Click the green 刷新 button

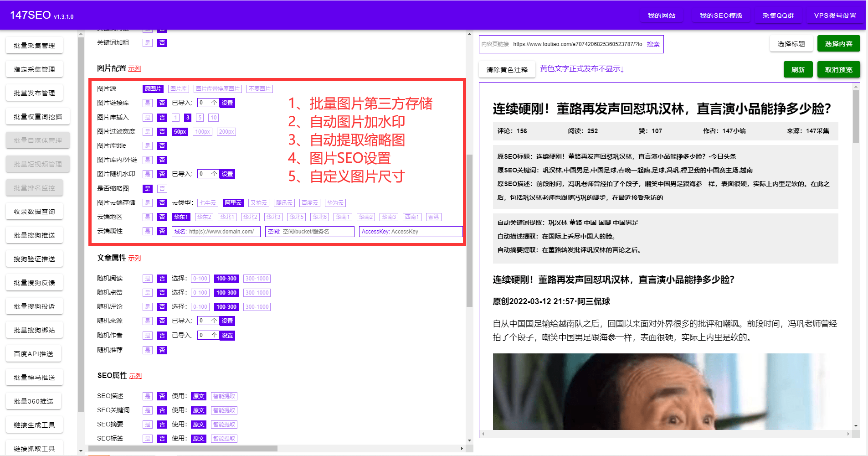pyautogui.click(x=798, y=69)
